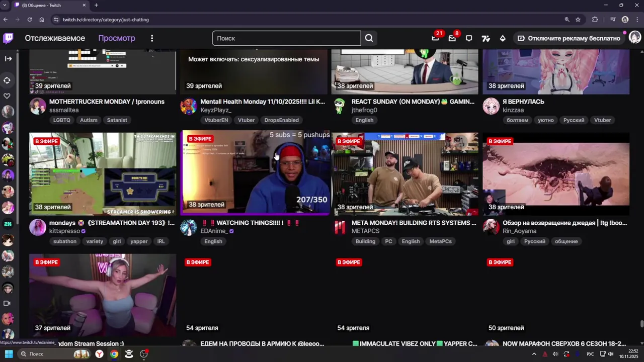Open Rin_Aoyama desert scene thumbnail
The height and width of the screenshot is (362, 644).
pos(556,174)
